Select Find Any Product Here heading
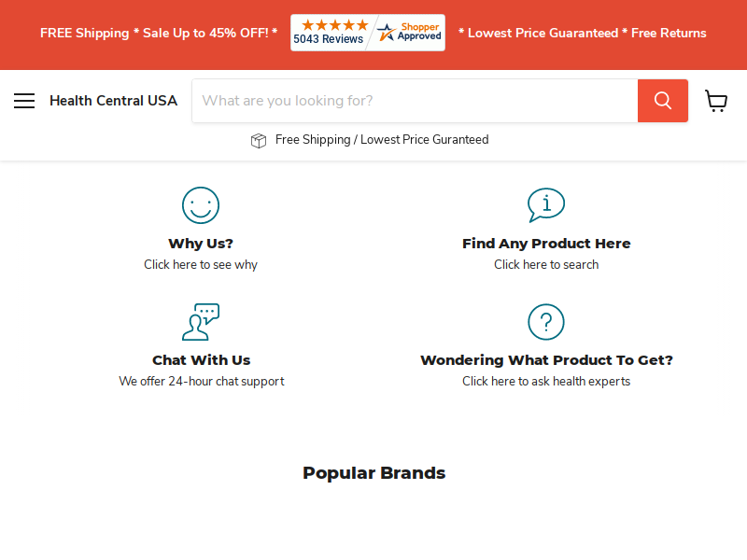Screen dimensions: 747x560 [x=546, y=244]
